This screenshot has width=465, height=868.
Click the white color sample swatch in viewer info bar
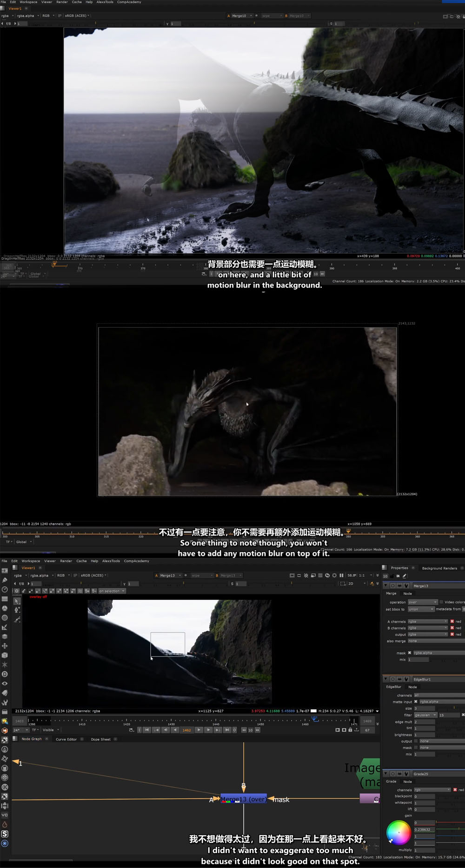click(x=313, y=711)
